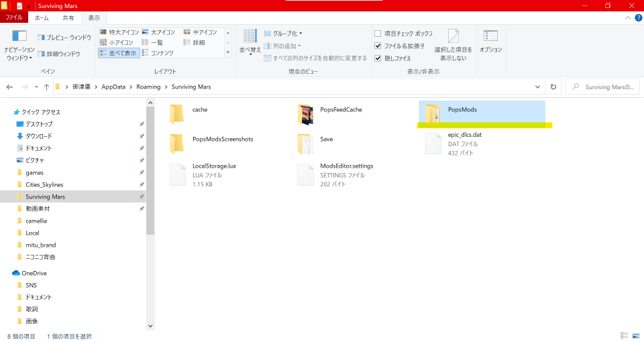
Task: Select 中アイコン layout
Action: [x=200, y=32]
